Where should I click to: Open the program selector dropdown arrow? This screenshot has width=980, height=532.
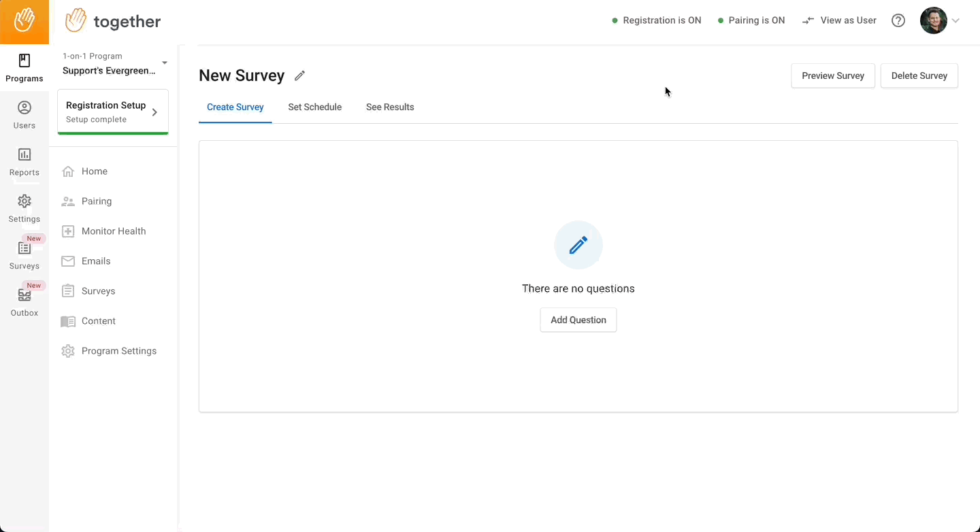(x=165, y=63)
